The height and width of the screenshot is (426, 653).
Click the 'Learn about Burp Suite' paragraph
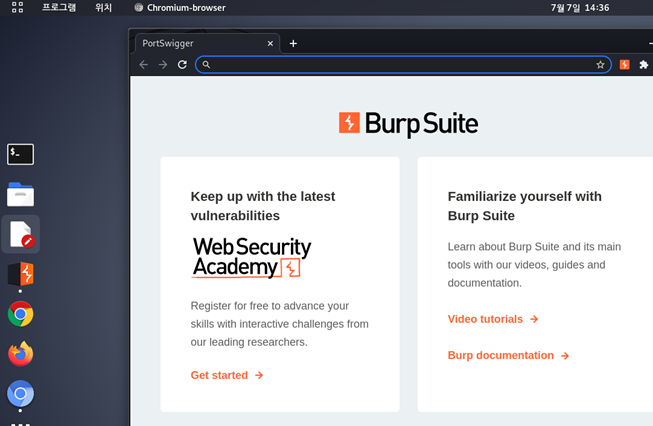click(534, 264)
